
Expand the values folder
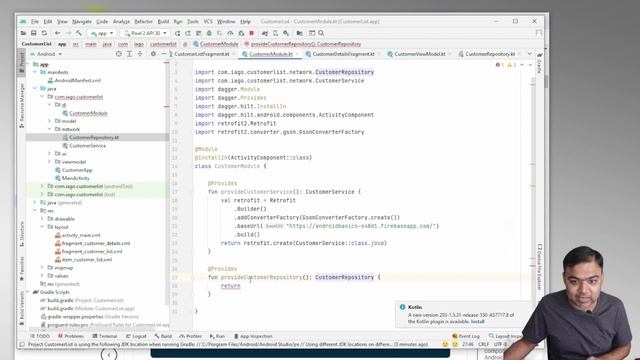(x=42, y=276)
